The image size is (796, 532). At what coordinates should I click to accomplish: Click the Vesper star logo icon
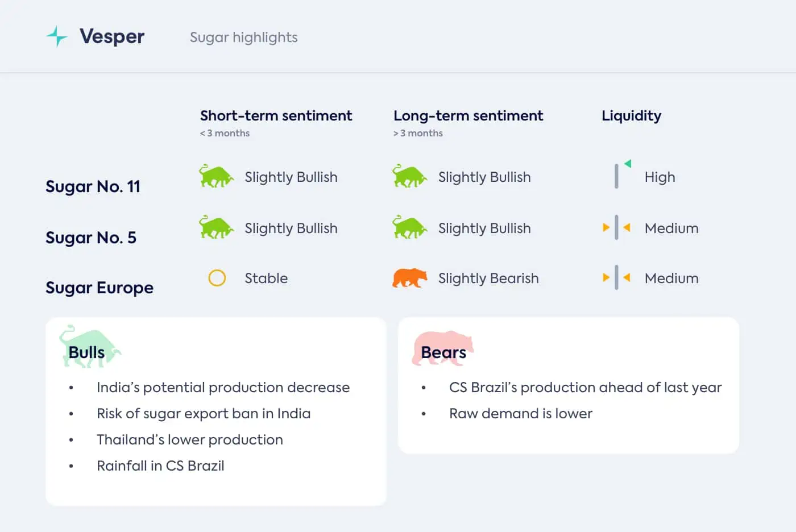[56, 36]
